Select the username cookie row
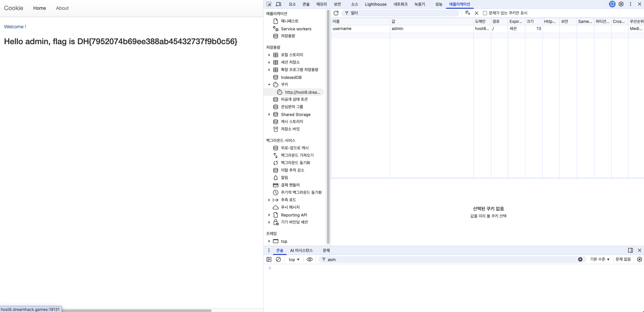Viewport: 644px width, 312px height. click(487, 29)
